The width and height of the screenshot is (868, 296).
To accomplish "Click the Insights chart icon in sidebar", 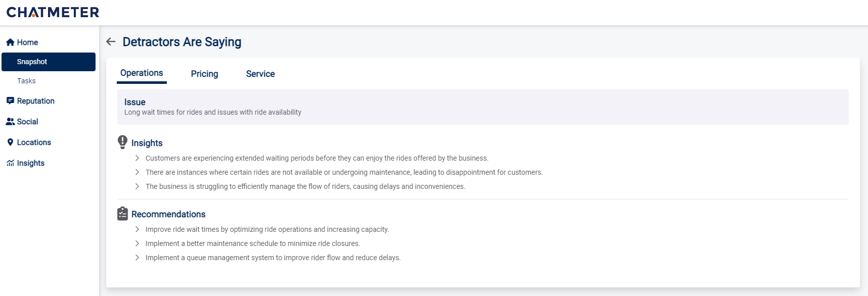I will 10,163.
